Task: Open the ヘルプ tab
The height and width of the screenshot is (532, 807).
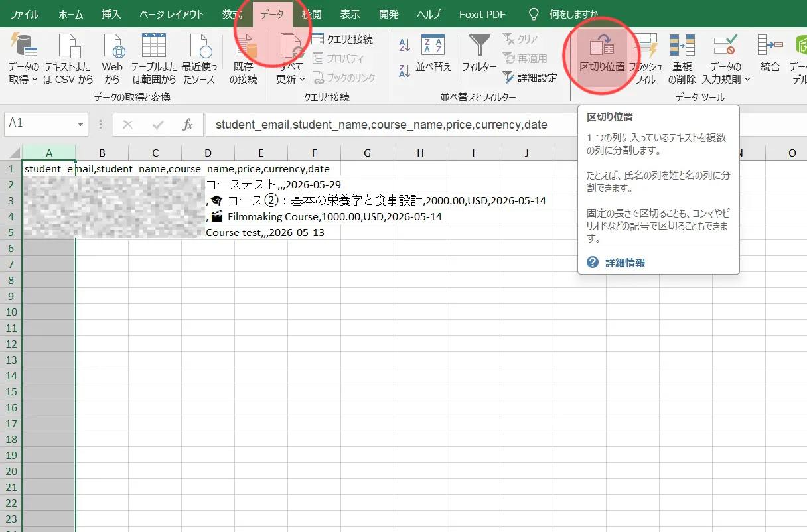Action: 429,14
